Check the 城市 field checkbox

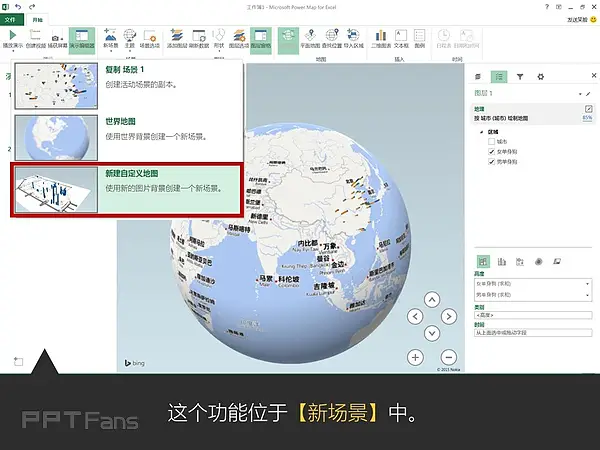[x=491, y=141]
